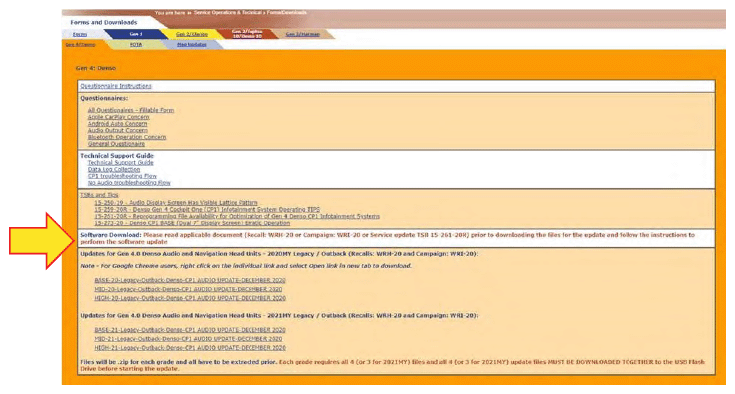
Task: Download HIGH-20 Legacy-Outback Denso CP1 audio update
Action: pyautogui.click(x=190, y=298)
